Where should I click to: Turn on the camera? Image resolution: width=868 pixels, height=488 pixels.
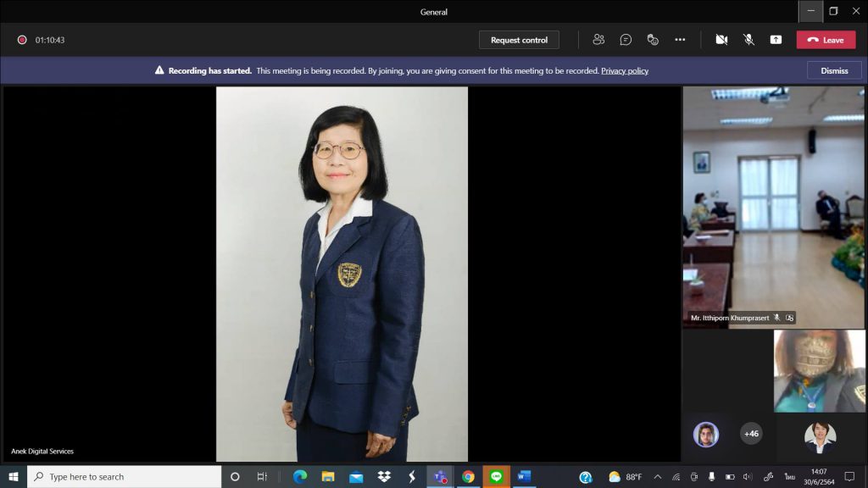click(721, 39)
